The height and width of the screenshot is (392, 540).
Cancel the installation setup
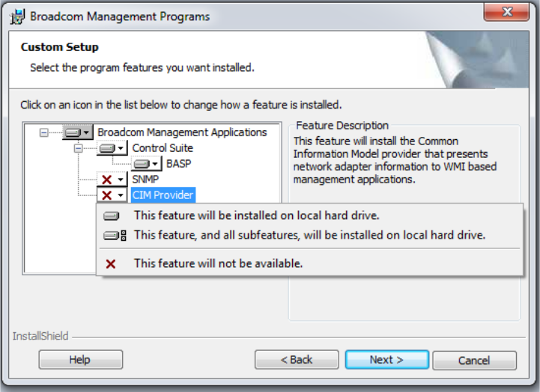tap(474, 360)
